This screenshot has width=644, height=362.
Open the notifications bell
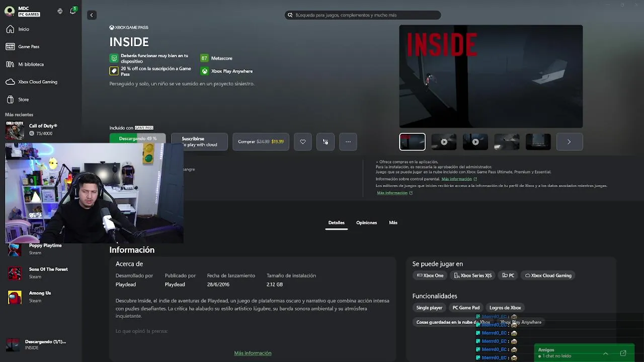(73, 11)
